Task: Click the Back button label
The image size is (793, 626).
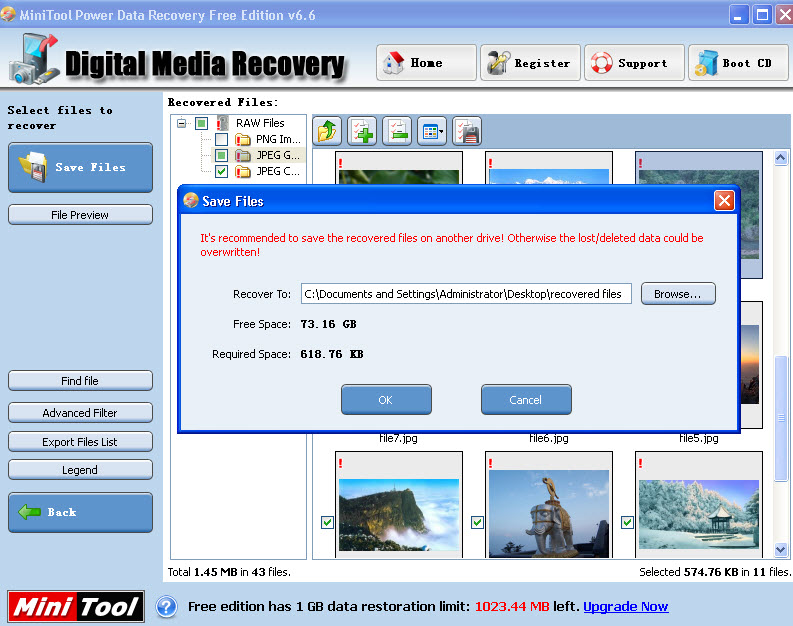Action: coord(62,512)
